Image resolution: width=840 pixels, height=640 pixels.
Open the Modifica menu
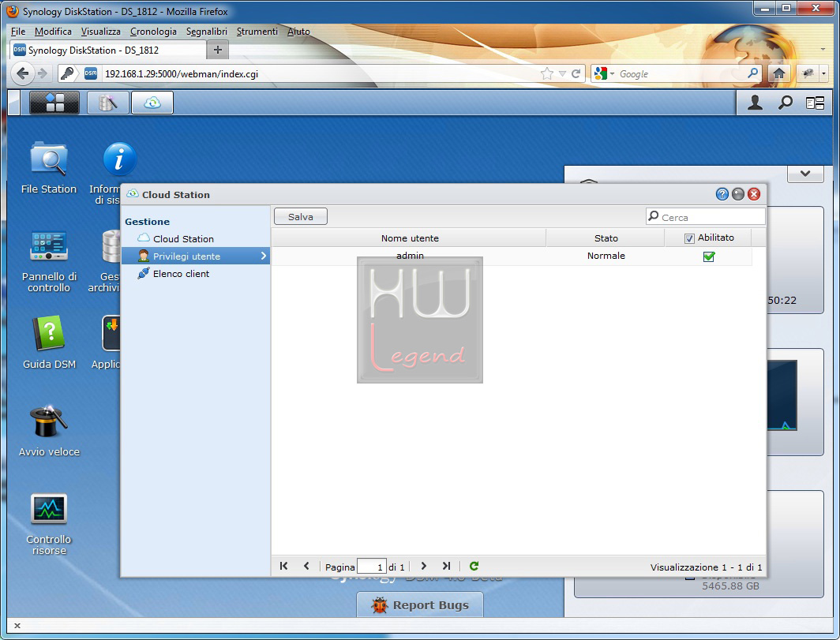click(53, 32)
